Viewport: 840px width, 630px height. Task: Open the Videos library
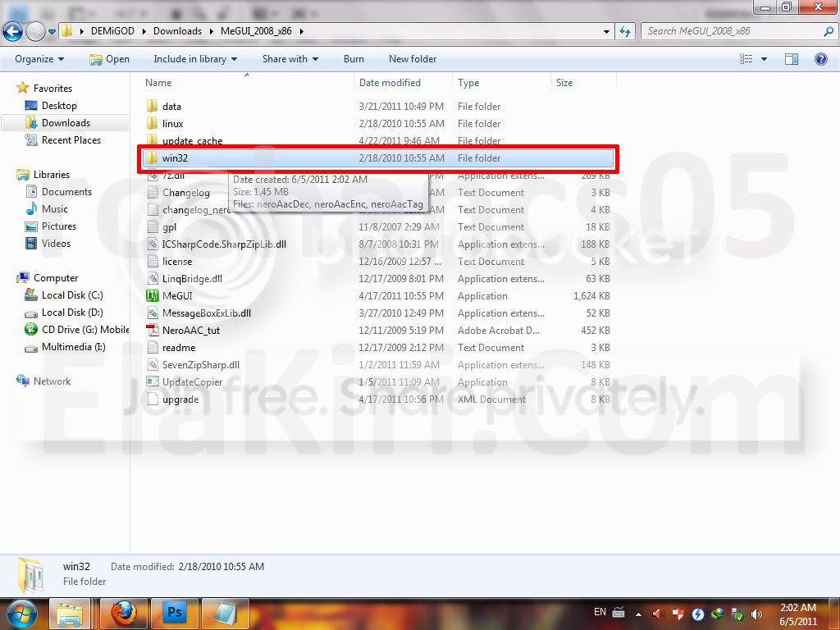(57, 243)
